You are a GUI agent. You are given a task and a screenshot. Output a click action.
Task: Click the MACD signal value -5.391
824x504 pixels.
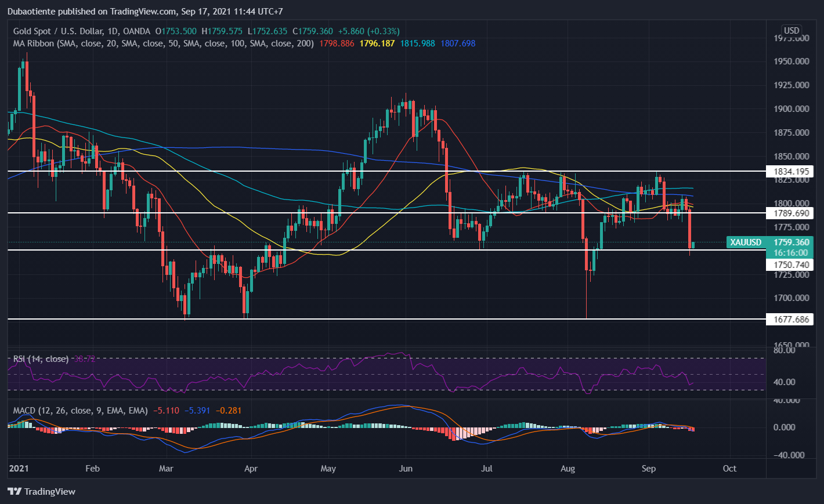(x=197, y=411)
